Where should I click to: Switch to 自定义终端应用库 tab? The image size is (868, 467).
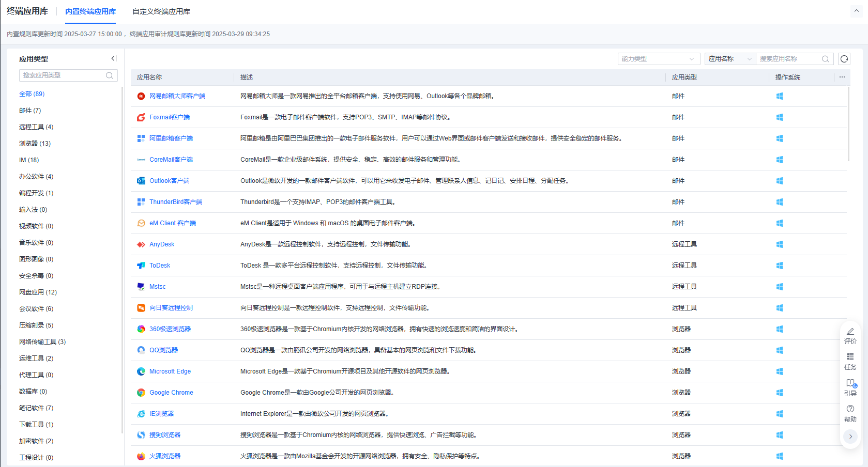pos(161,11)
